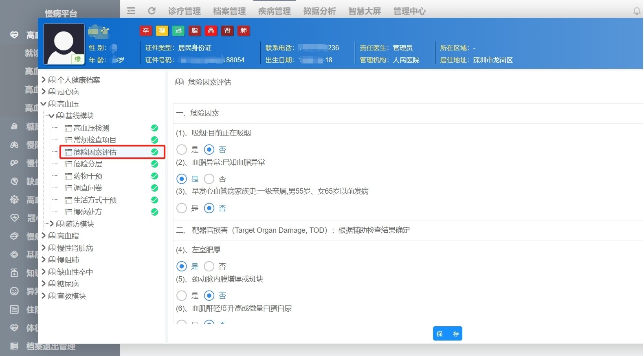Open 药物干预 in the tree
Image resolution: width=644 pixels, height=356 pixels.
pyautogui.click(x=88, y=176)
